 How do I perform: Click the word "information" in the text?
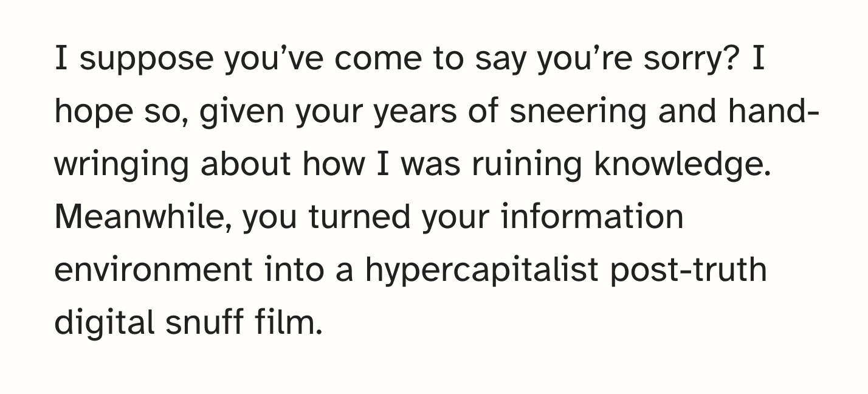click(x=593, y=218)
